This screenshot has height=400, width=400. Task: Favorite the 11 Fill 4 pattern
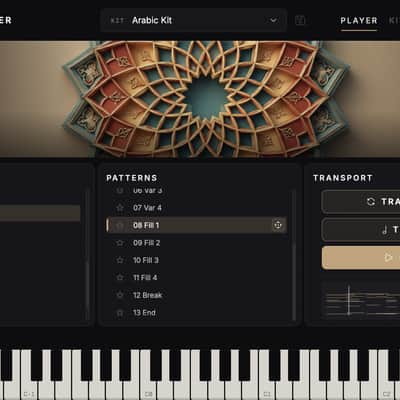(x=120, y=278)
